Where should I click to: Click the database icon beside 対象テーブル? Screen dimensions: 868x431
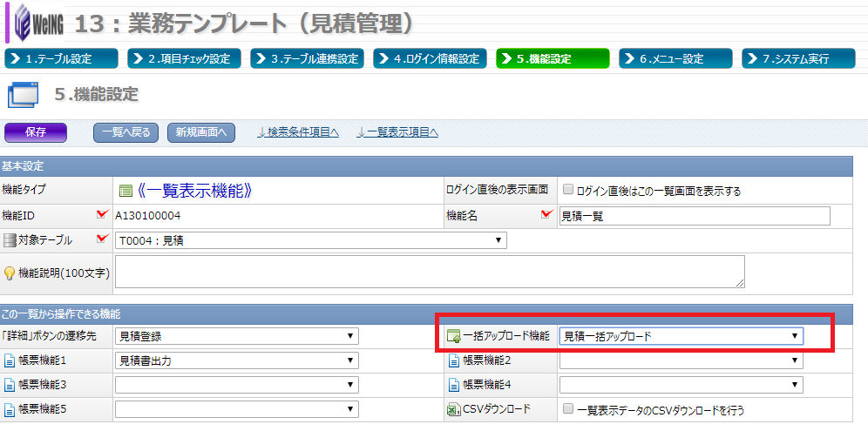tap(10, 240)
